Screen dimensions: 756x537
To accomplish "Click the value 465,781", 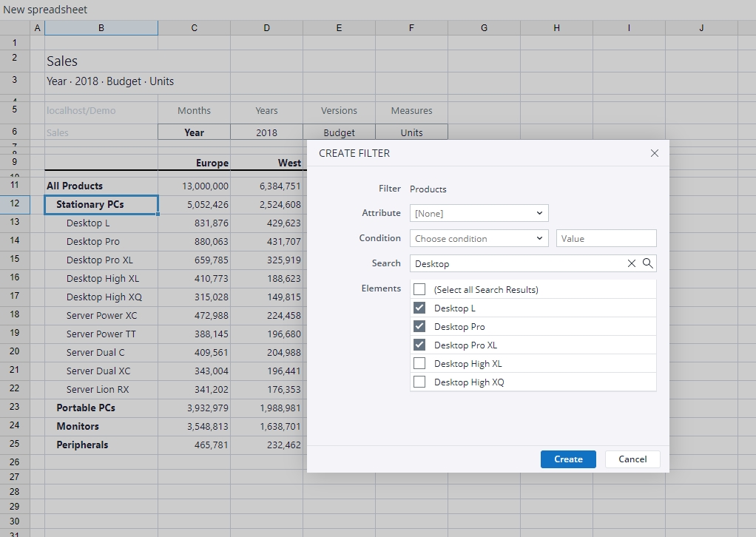I will pos(211,445).
